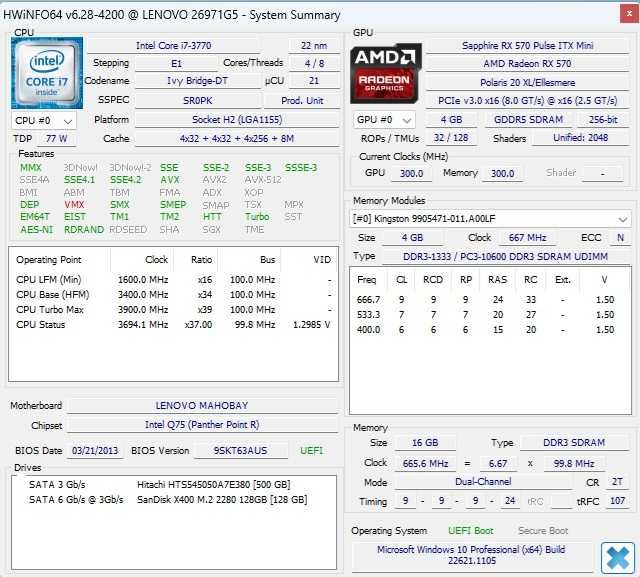Screen dimensions: 640x577
Task: Click the SSE4.2 feature flag
Action: click(x=125, y=180)
